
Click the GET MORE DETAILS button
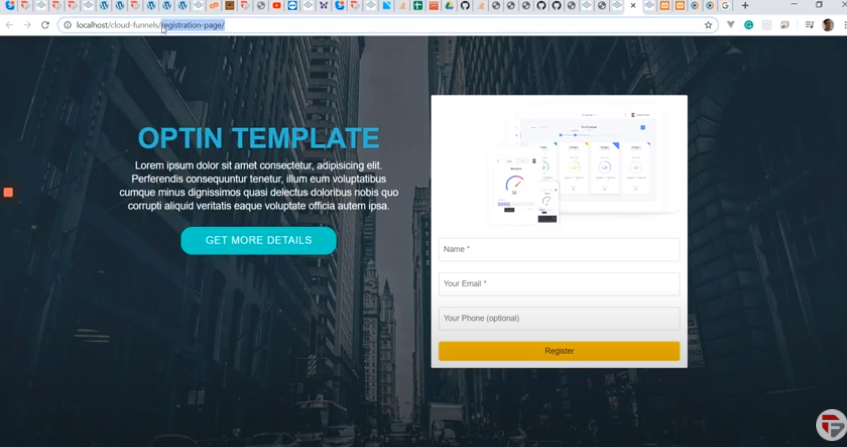[x=258, y=241]
